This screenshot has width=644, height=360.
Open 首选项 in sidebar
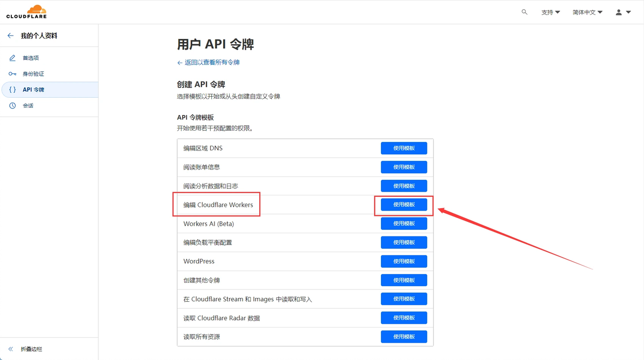(31, 58)
